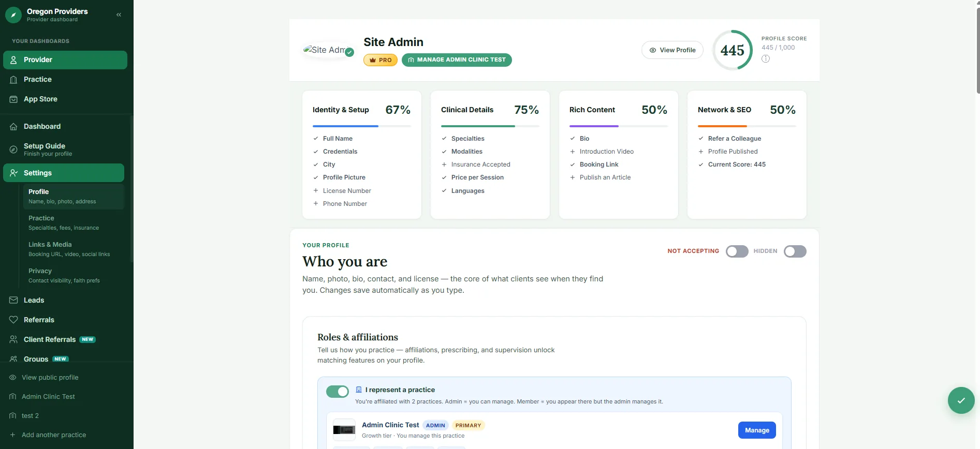Click the Settings person-gear icon

pos(13,173)
